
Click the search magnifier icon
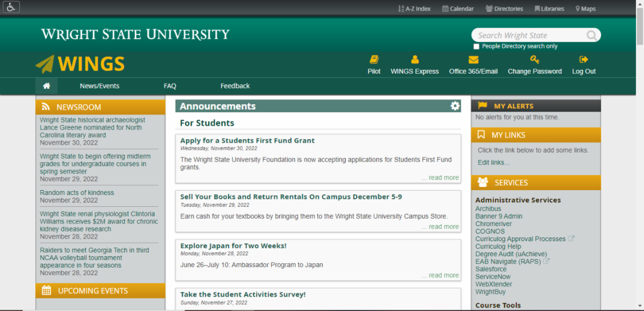point(591,35)
